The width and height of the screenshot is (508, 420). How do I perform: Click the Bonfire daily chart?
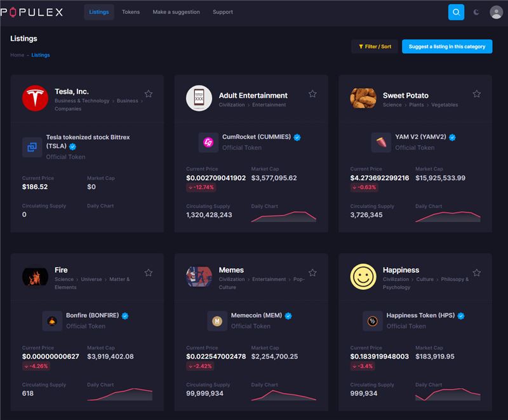click(x=119, y=395)
